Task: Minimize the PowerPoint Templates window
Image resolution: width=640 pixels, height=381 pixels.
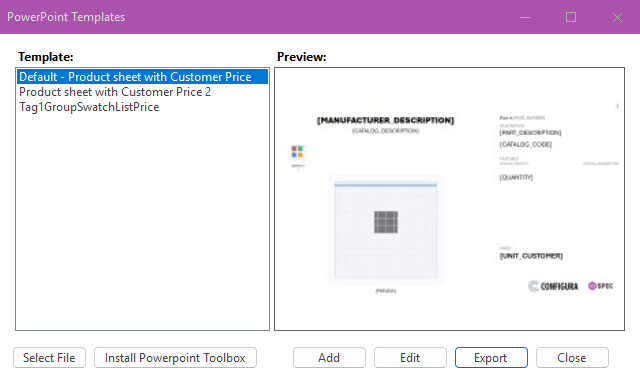Action: click(x=525, y=17)
